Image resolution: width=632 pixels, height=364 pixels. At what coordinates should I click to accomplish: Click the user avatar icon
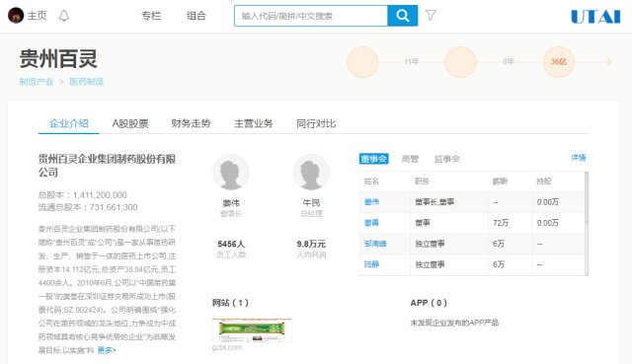[x=16, y=16]
